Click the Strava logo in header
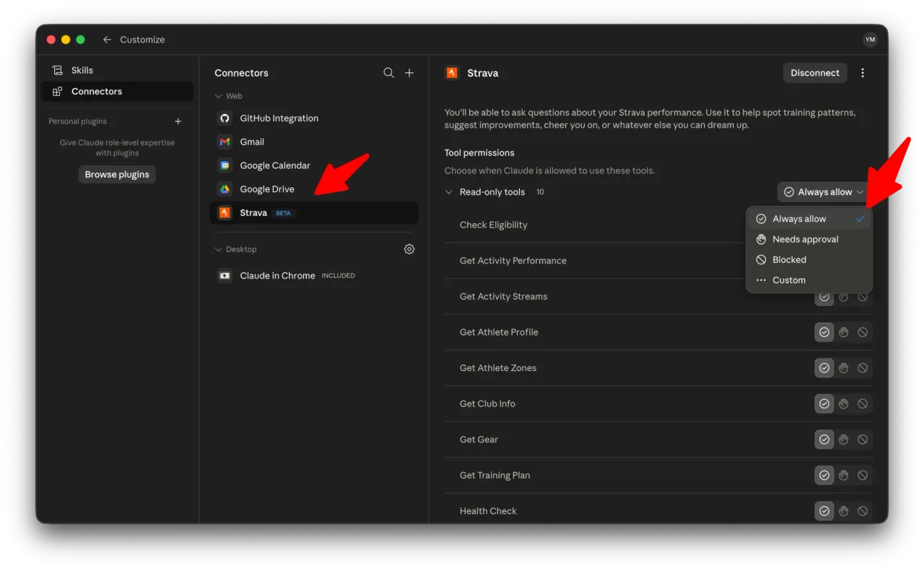The width and height of the screenshot is (924, 571). coord(452,73)
